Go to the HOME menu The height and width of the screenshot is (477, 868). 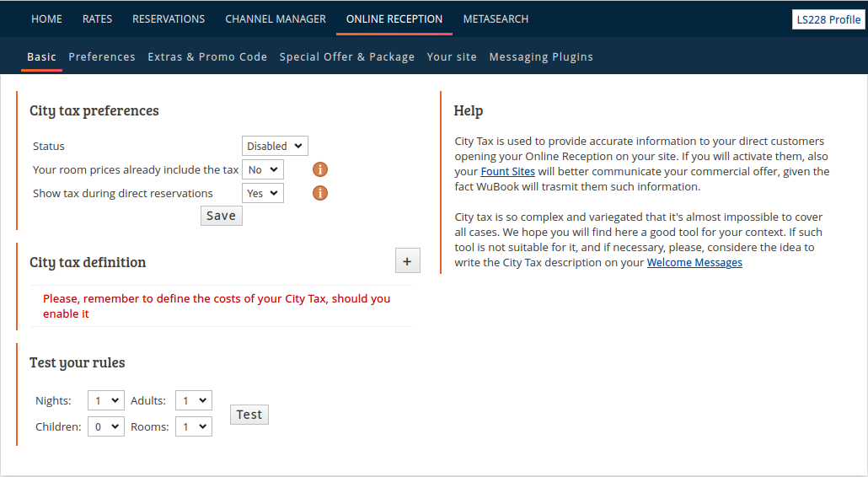click(46, 19)
